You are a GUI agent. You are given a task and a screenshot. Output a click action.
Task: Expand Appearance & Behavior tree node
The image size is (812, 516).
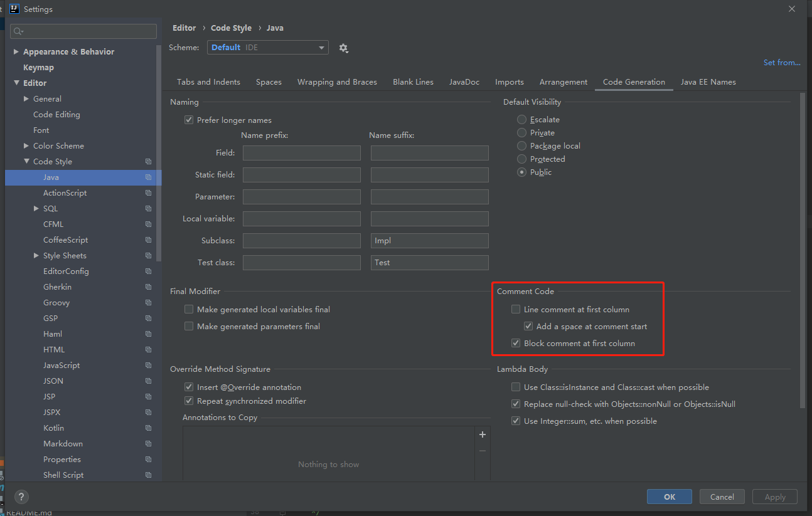(x=16, y=52)
